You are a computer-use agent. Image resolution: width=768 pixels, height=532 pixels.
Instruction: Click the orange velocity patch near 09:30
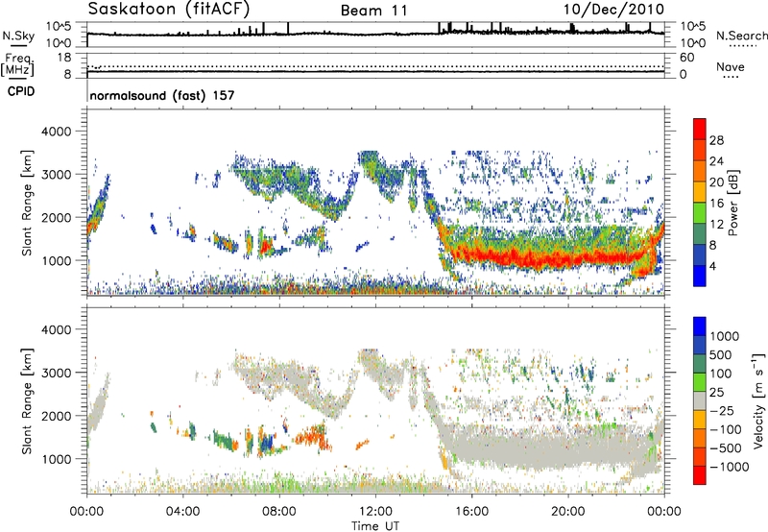point(311,435)
